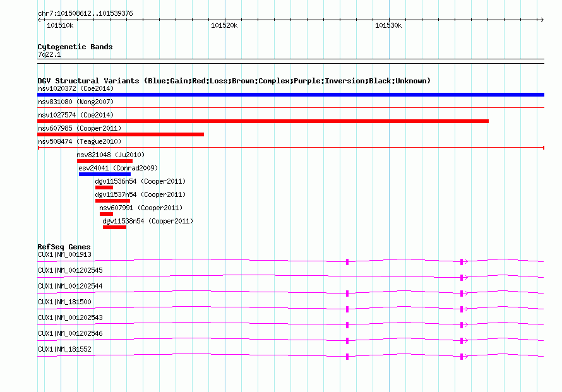Open the nsv821048 (Ju2010) label
This screenshot has height=392, width=562.
click(111, 155)
